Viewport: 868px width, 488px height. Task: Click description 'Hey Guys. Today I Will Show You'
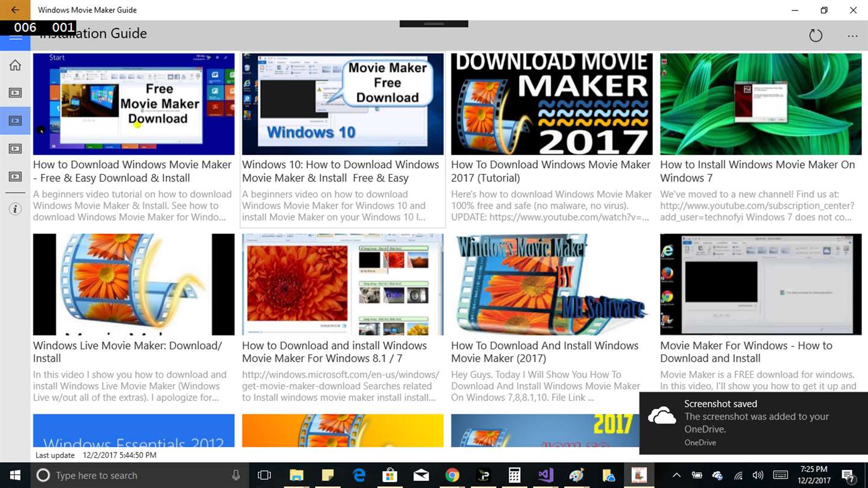(x=546, y=386)
